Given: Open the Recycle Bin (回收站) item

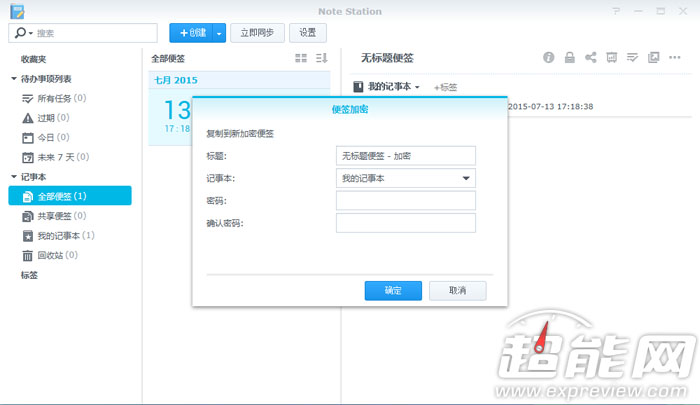Looking at the screenshot, I should tap(50, 255).
